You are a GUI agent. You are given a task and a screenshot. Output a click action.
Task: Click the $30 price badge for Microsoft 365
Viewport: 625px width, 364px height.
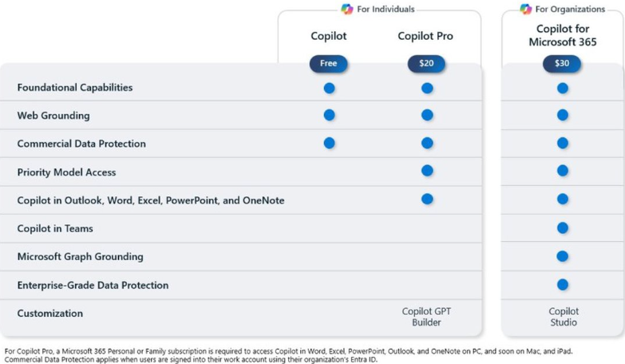click(x=562, y=64)
